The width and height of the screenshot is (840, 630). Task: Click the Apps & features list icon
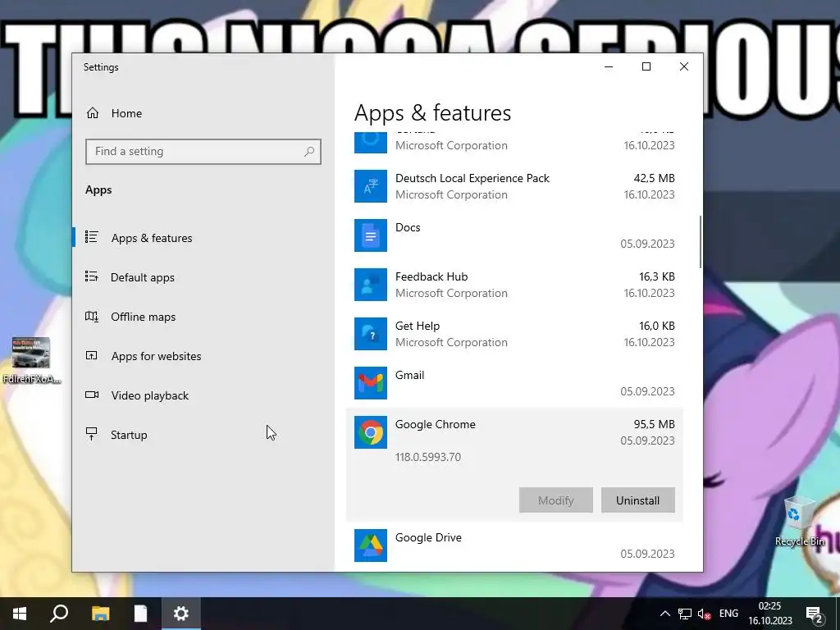(x=92, y=237)
